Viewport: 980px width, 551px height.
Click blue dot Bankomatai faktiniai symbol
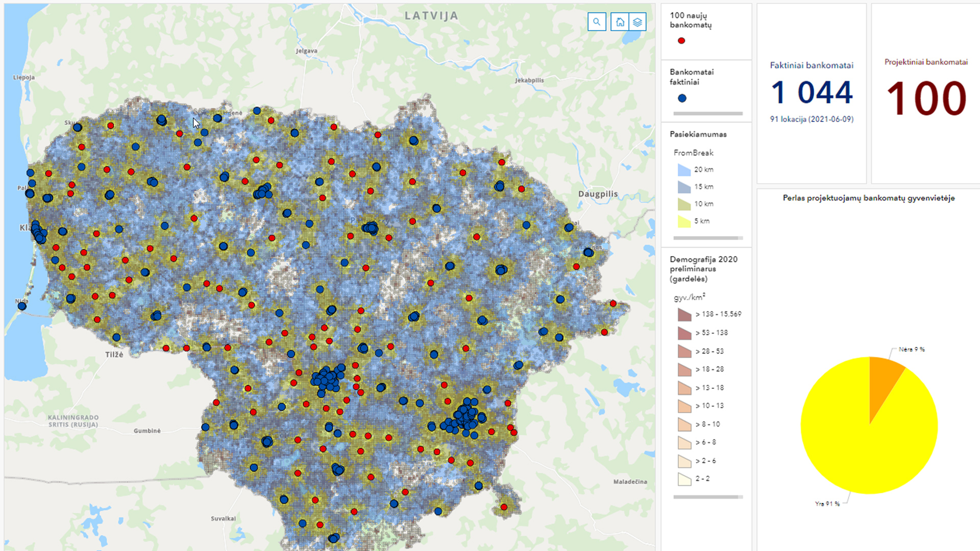[x=682, y=98]
